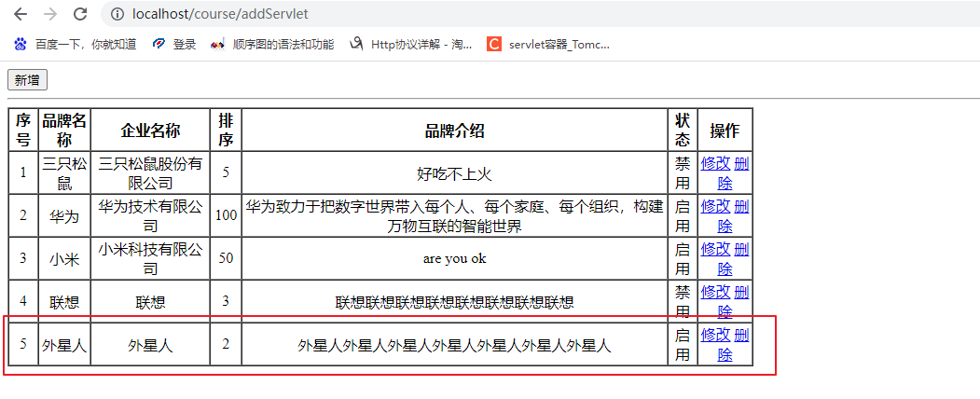Viewport: 980px width, 399px height.
Task: Click 删除 link for 华为 row
Action: point(741,206)
